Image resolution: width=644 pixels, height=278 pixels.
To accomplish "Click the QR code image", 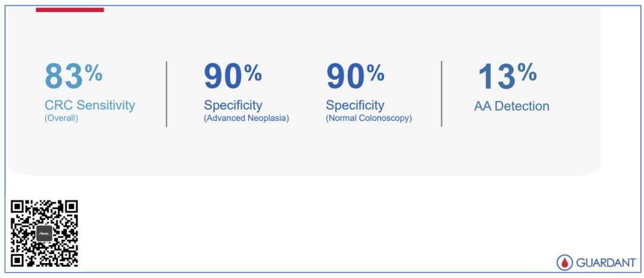I will click(x=45, y=233).
